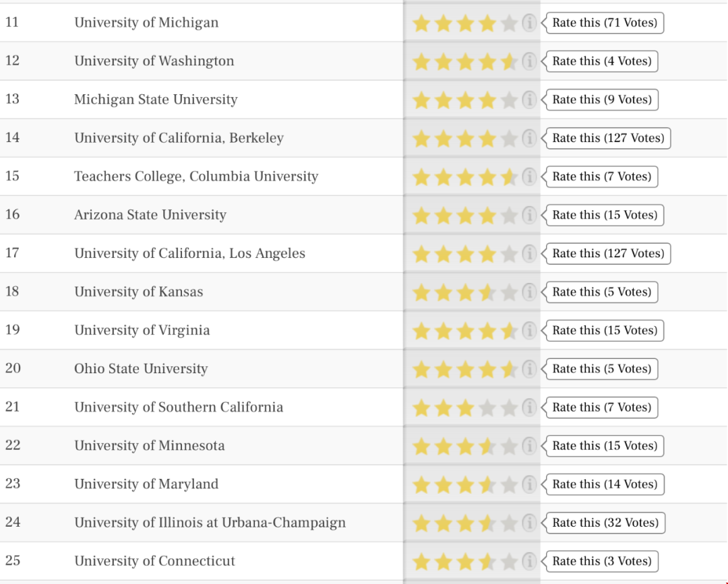
Task: Select the University of Virginia name
Action: pyautogui.click(x=142, y=330)
